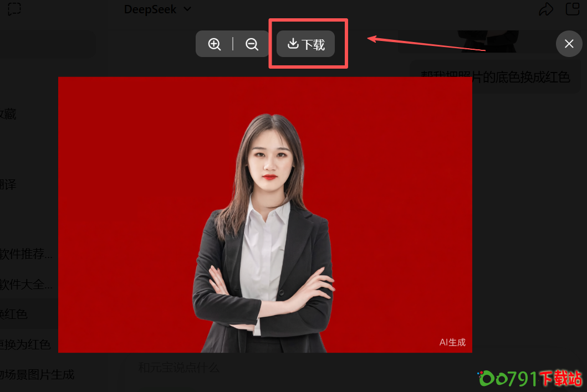587x392 pixels.
Task: Open the 收藏 favorites sidebar item
Action: point(8,114)
